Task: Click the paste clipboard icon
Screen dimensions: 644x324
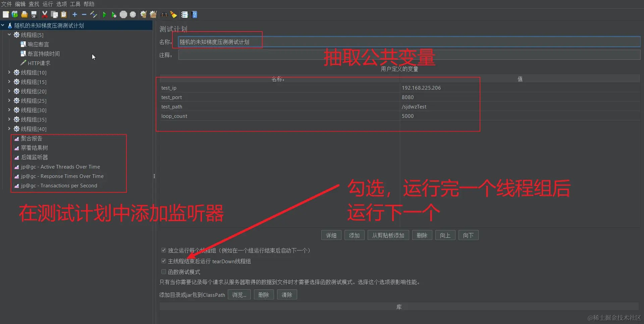Action: pyautogui.click(x=64, y=14)
